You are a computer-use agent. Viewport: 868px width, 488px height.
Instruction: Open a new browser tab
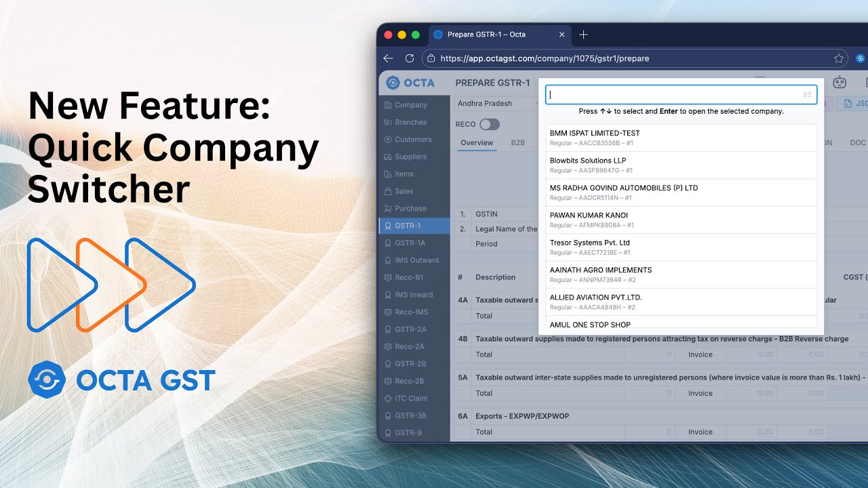(x=584, y=35)
